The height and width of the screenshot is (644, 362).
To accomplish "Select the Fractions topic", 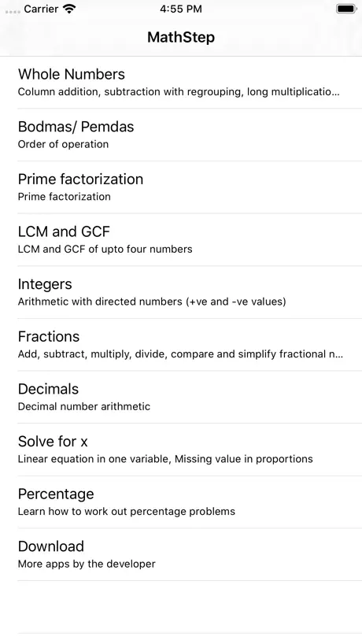I will (181, 345).
